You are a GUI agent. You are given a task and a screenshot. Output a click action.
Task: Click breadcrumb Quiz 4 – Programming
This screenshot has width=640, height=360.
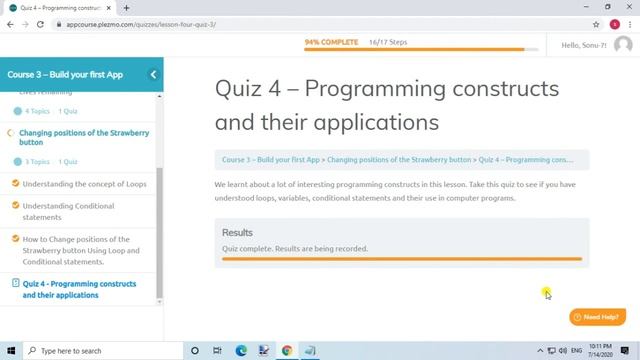(x=526, y=160)
